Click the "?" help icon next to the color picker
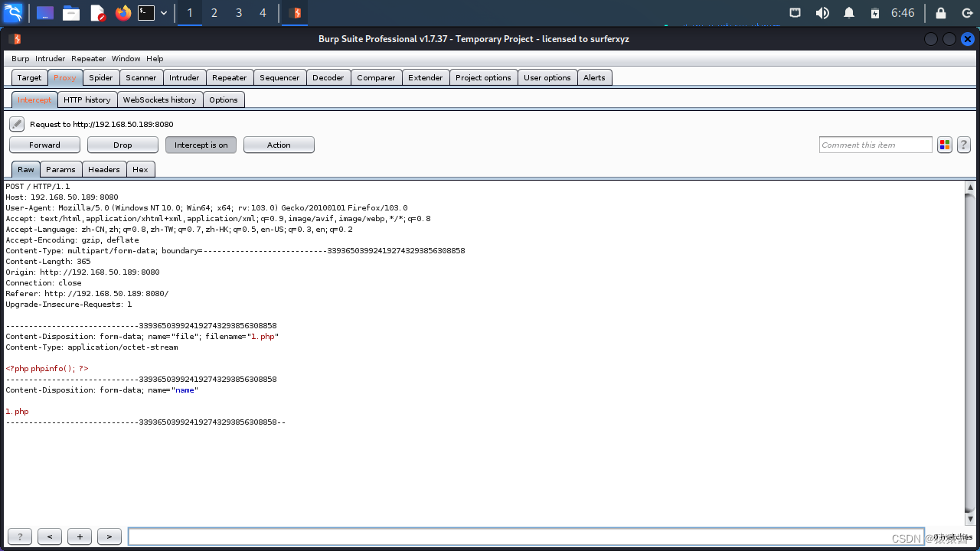This screenshot has width=980, height=551. point(963,145)
